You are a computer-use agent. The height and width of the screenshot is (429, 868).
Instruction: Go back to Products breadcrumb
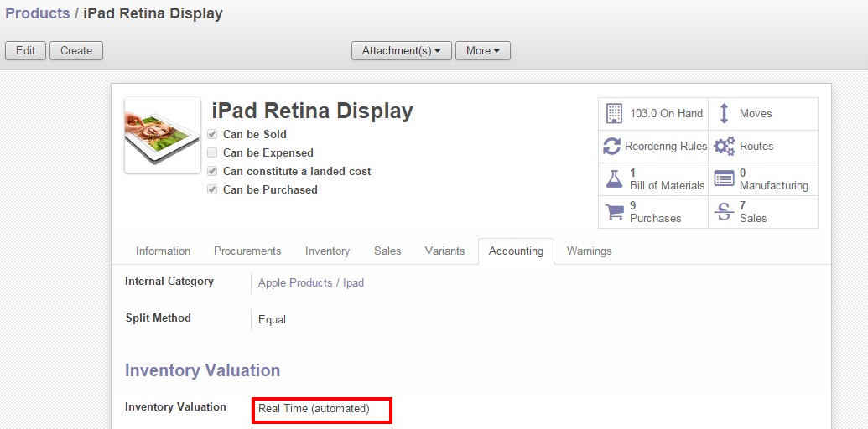click(38, 13)
